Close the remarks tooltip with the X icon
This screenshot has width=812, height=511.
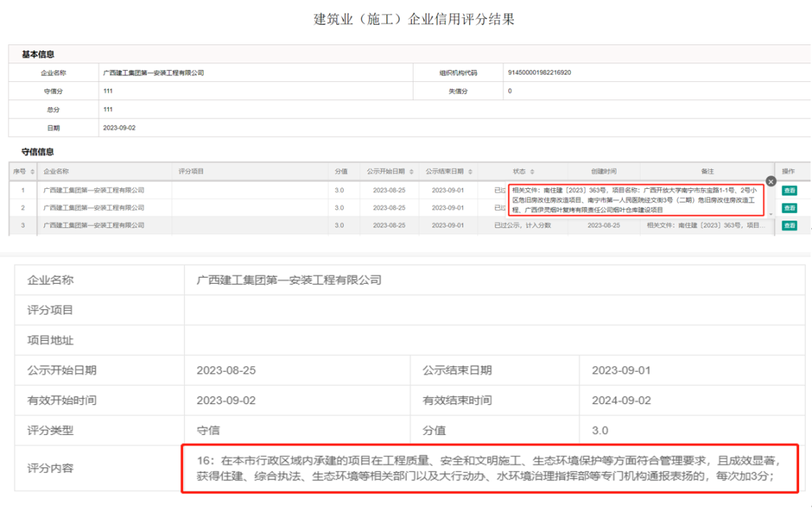(771, 181)
